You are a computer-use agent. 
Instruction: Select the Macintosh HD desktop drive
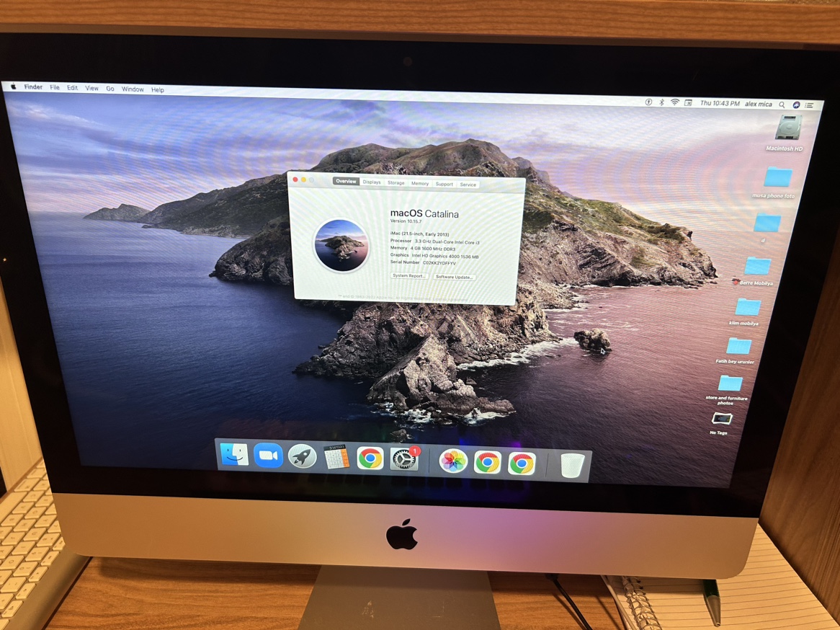click(787, 132)
